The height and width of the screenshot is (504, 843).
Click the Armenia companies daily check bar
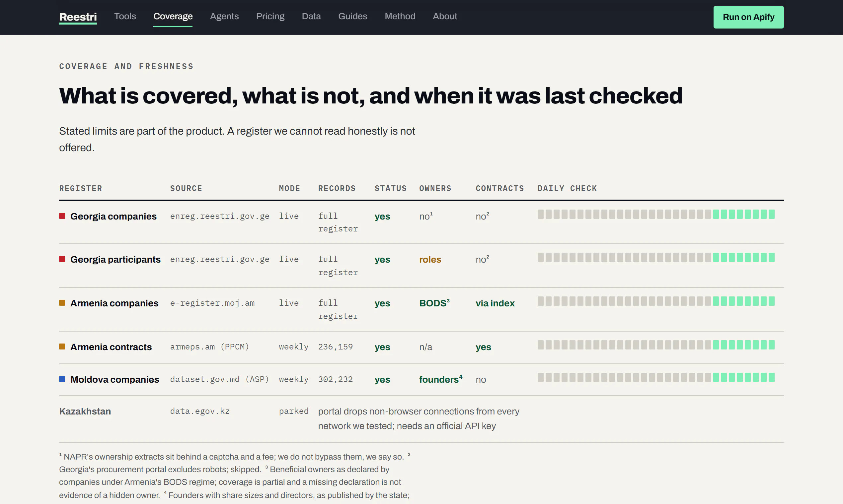coord(656,301)
